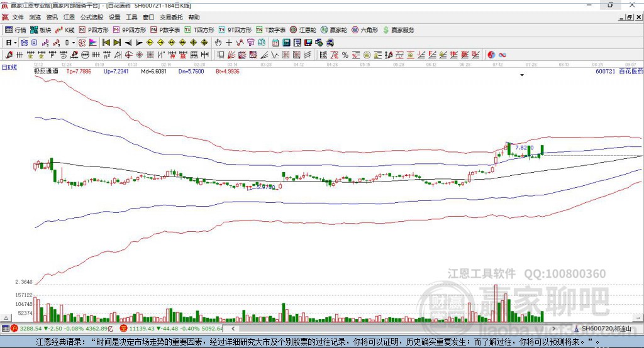The image size is (644, 348).
Task: Click the 7.82 price annotation on chart
Action: coord(524,148)
